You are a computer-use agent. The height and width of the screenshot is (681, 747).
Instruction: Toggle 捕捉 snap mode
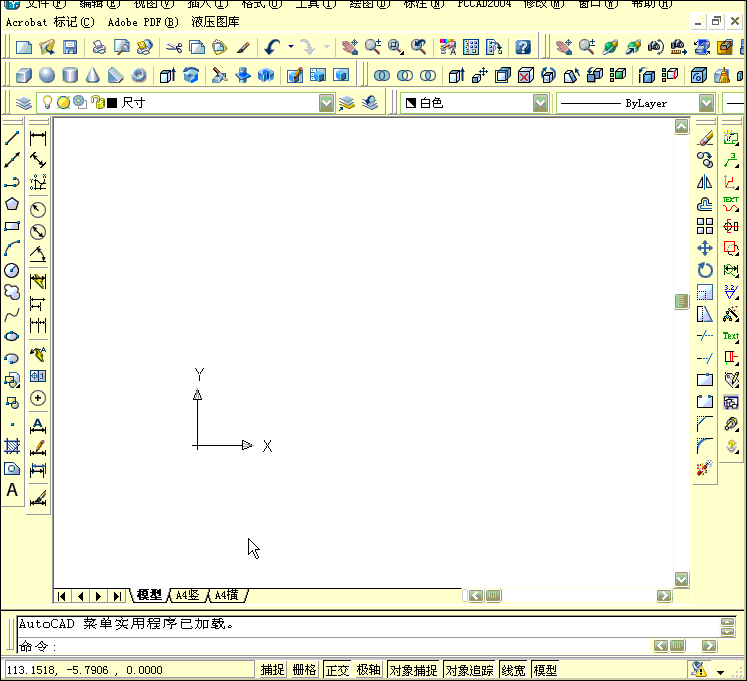273,670
